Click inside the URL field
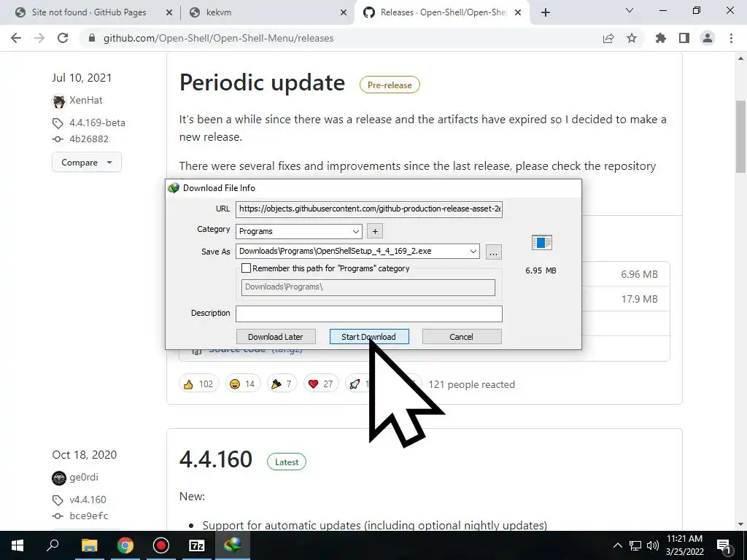The width and height of the screenshot is (747, 560). click(x=368, y=209)
